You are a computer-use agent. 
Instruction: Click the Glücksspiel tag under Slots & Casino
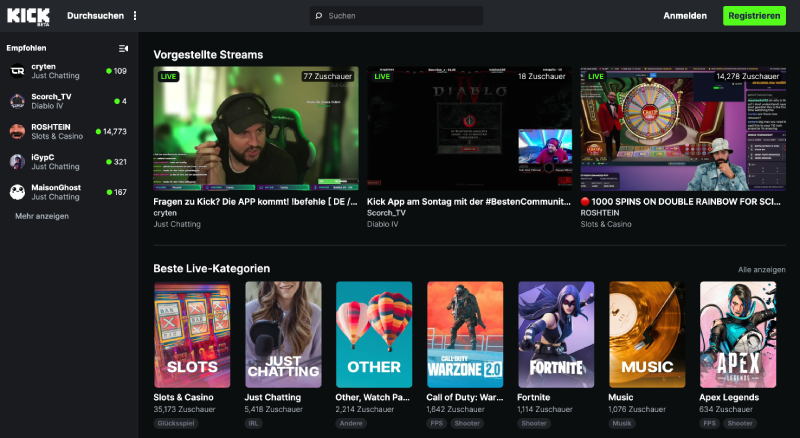coord(176,423)
